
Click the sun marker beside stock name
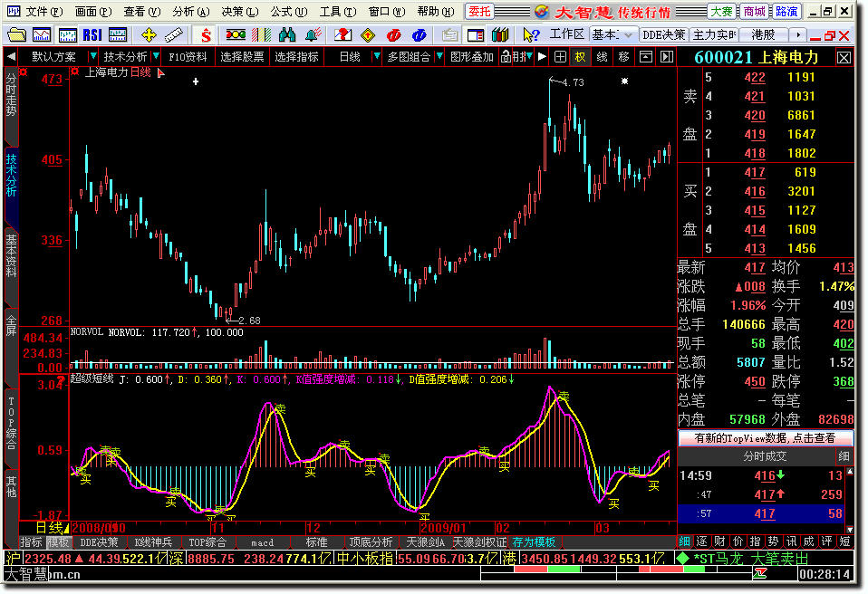[x=74, y=72]
